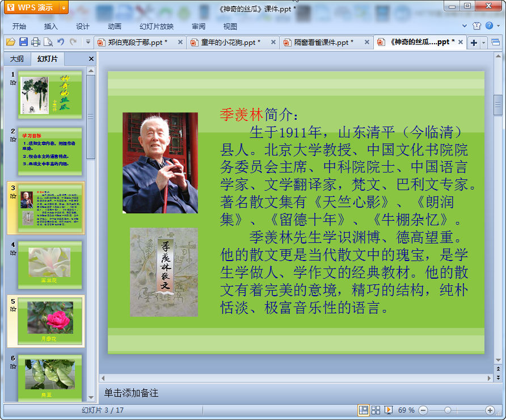This screenshot has height=420, width=506.
Task: Select slide 3 thumbnail
Action: point(50,208)
